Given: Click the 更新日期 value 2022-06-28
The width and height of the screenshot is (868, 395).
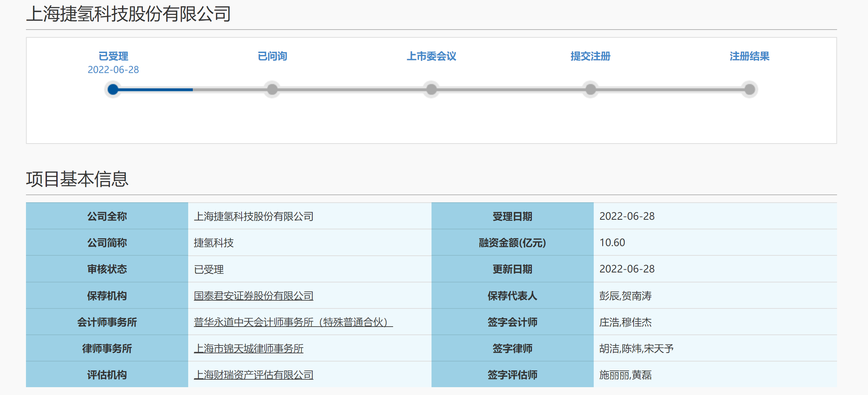Looking at the screenshot, I should click(627, 269).
